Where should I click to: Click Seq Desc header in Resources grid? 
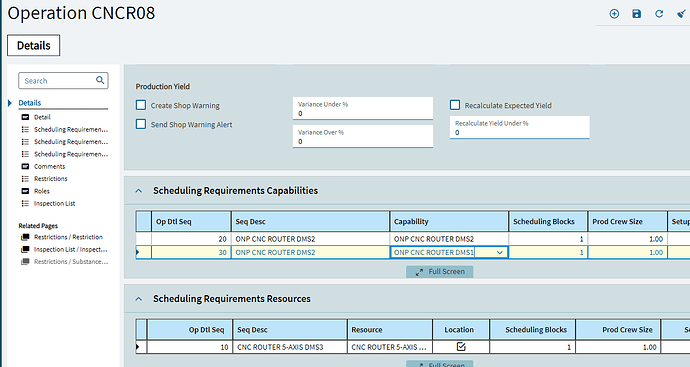point(290,330)
